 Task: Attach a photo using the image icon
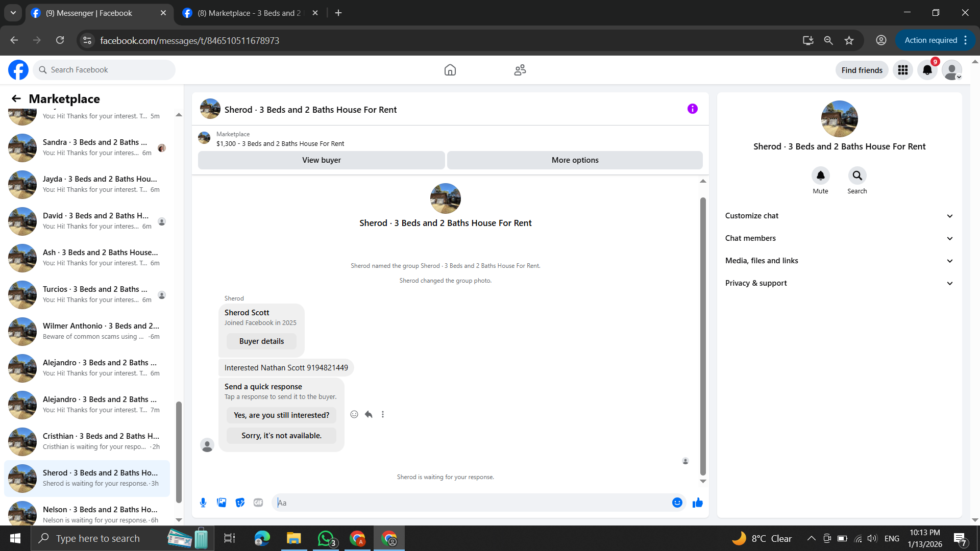(222, 503)
